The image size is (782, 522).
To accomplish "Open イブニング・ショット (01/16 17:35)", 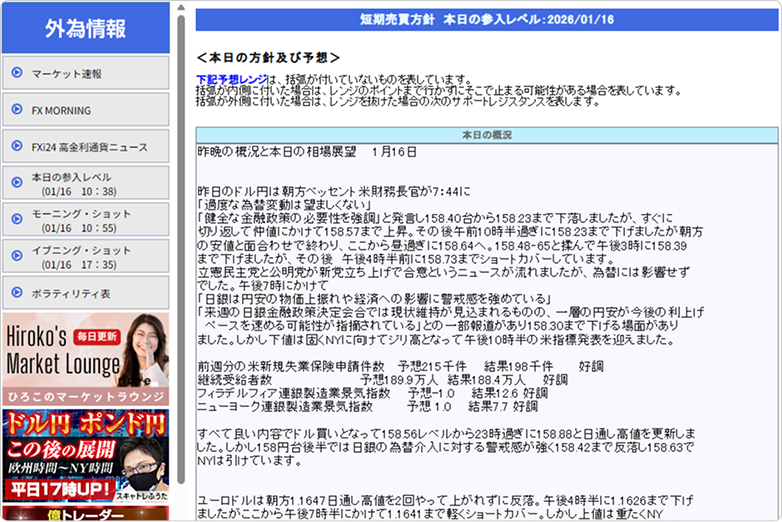I will tap(86, 256).
